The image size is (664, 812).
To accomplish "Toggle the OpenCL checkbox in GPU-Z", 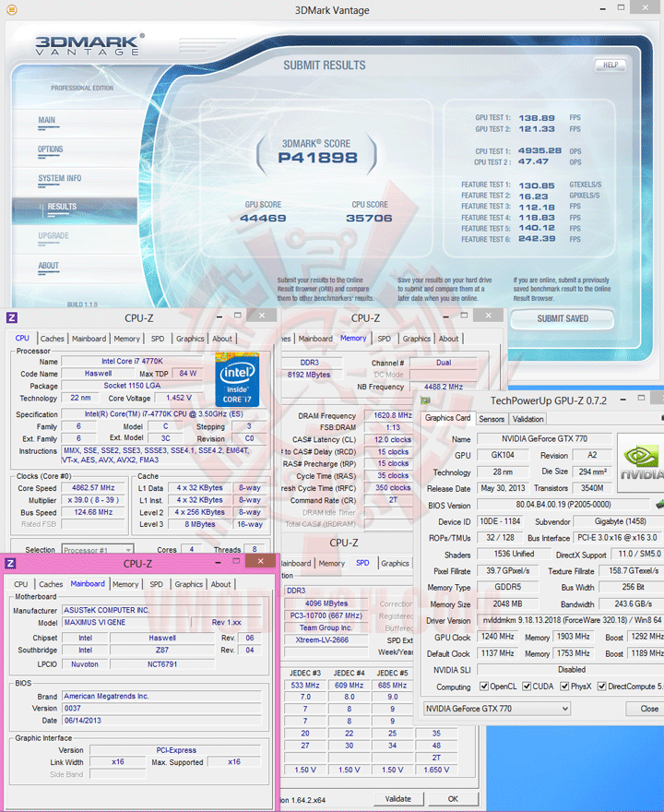I will (484, 687).
